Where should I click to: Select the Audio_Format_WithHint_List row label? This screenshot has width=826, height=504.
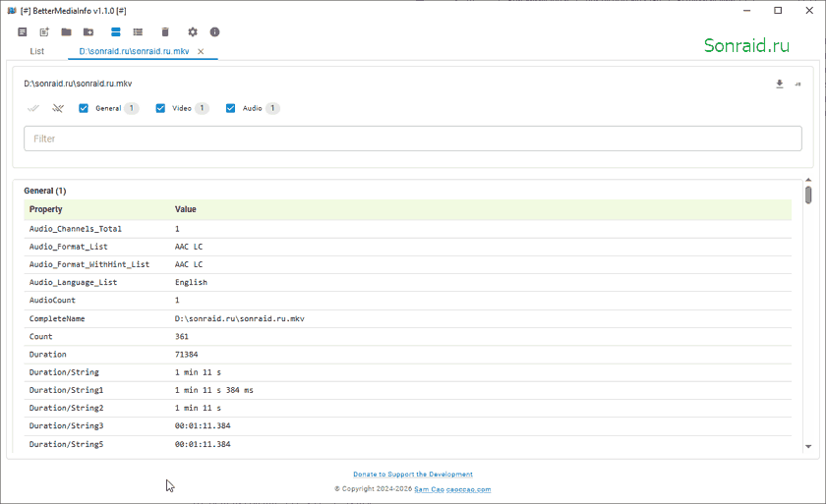89,264
